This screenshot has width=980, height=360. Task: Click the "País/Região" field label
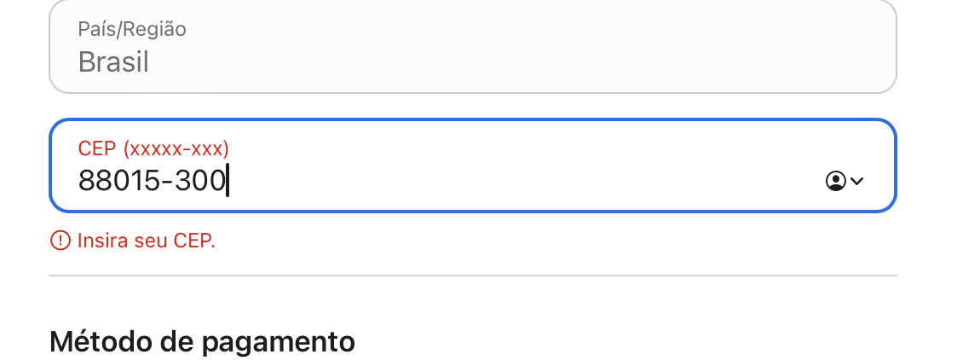click(x=132, y=29)
